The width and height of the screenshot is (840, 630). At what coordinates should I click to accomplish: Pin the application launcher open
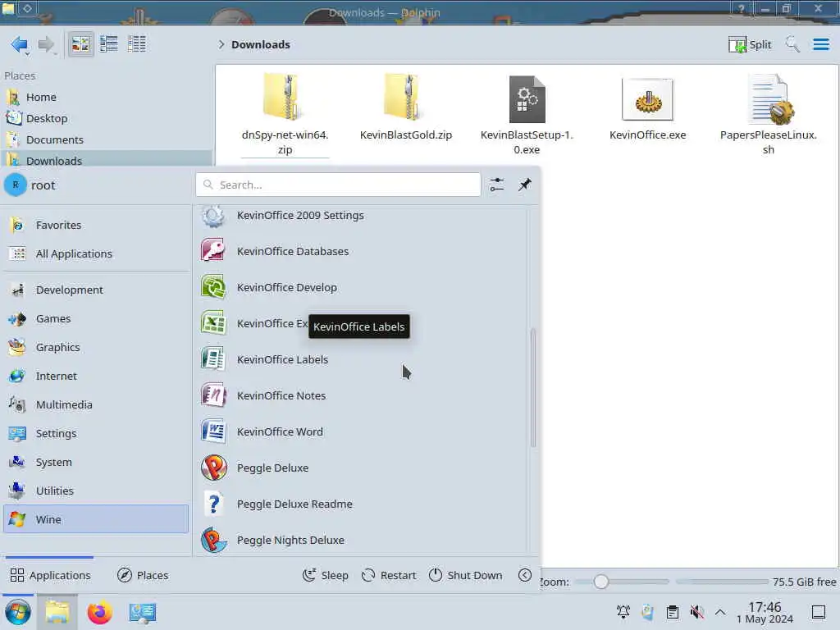(x=524, y=185)
